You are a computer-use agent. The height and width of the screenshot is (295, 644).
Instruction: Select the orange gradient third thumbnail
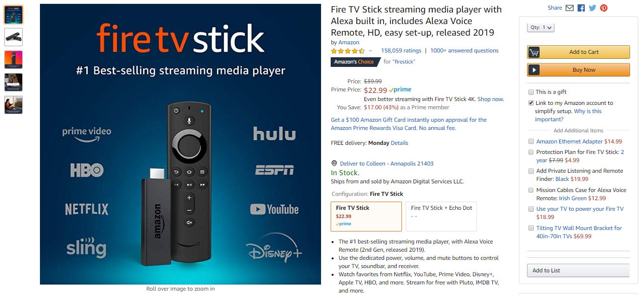tap(13, 60)
